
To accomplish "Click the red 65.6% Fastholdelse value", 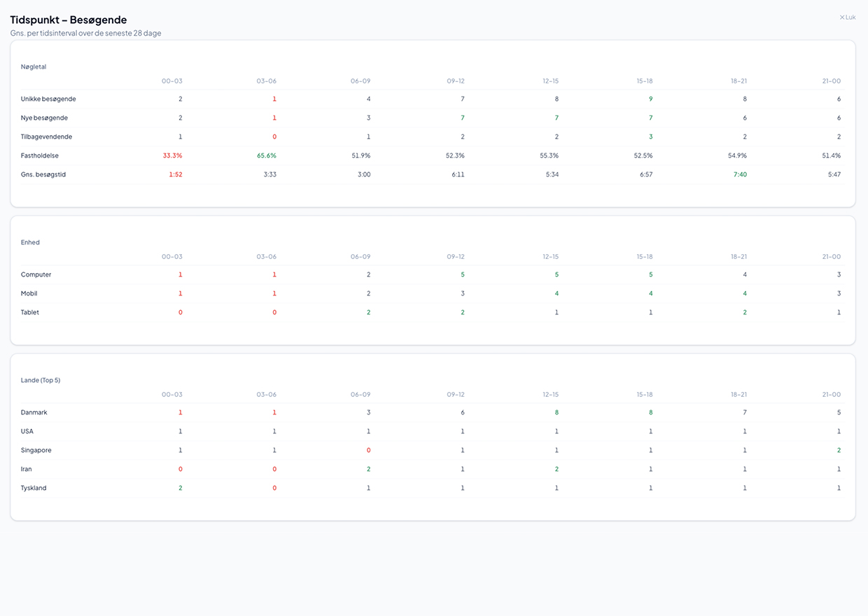I will tap(266, 155).
